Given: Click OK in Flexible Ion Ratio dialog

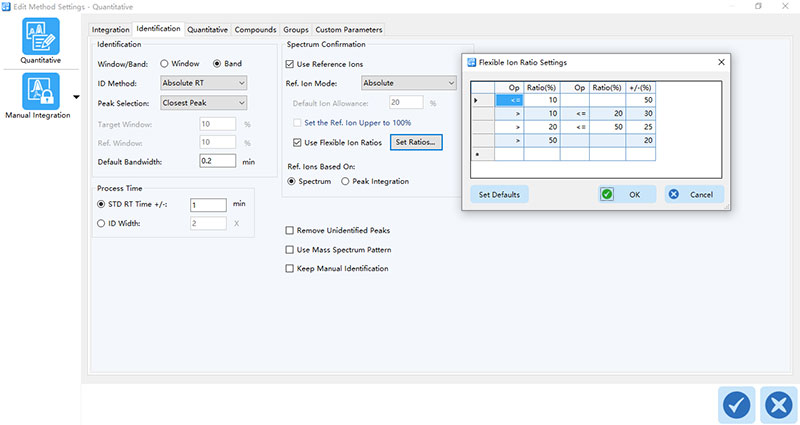Looking at the screenshot, I should tap(626, 194).
